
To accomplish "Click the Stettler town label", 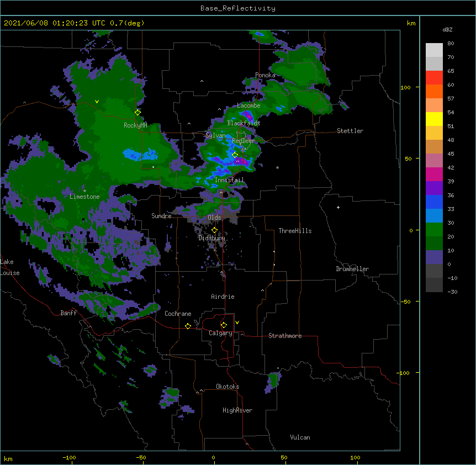I will [x=350, y=131].
